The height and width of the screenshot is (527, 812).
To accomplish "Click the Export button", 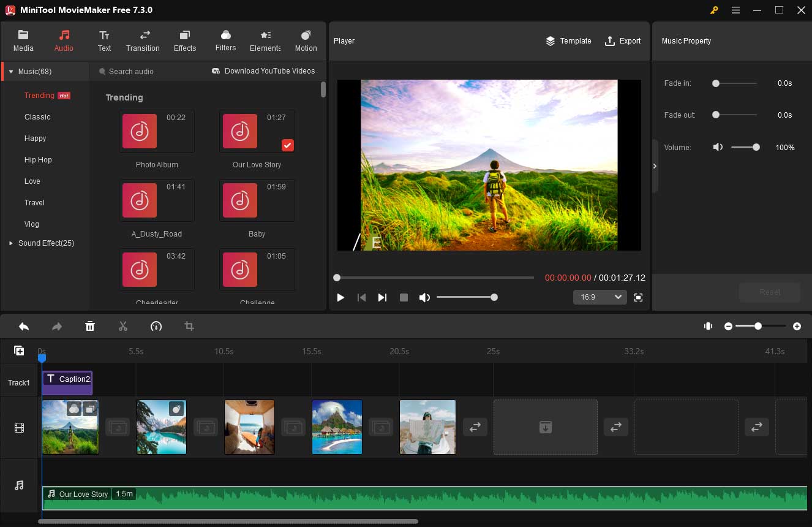I will coord(623,41).
